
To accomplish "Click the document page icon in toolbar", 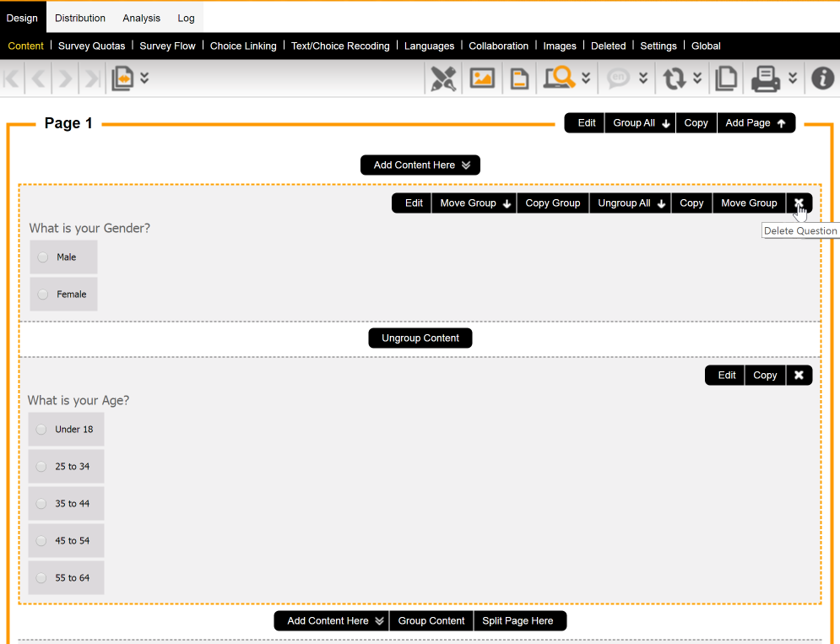I will (518, 78).
